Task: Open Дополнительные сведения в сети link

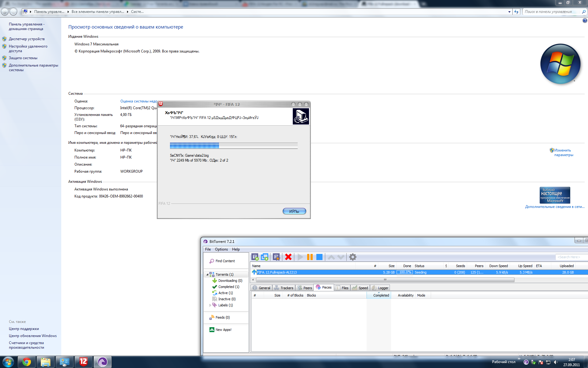Action: click(555, 207)
